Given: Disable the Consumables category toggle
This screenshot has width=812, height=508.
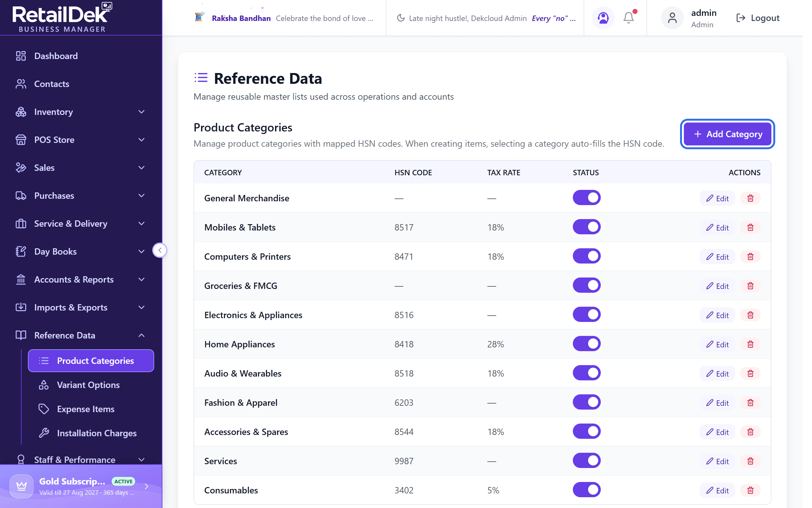Looking at the screenshot, I should (586, 490).
